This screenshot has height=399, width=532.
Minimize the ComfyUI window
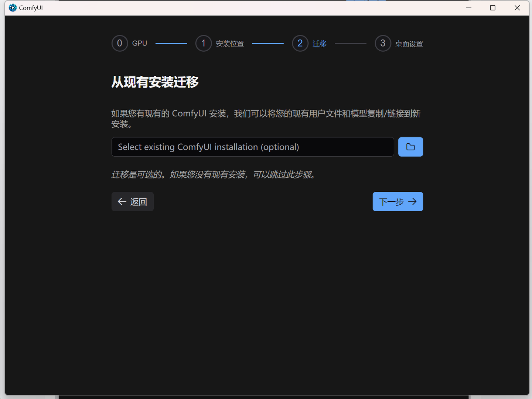[x=469, y=8]
